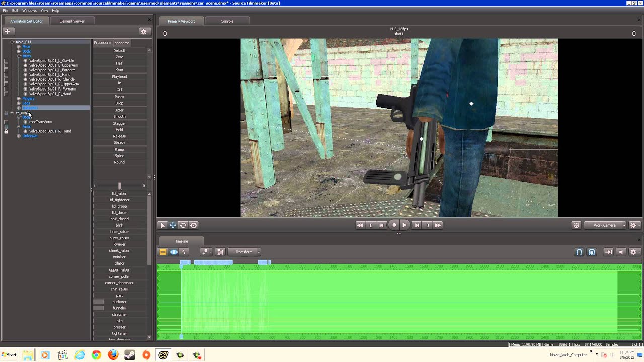Jump to the in-point bracket
Image resolution: width=644 pixels, height=362 pixels.
371,225
